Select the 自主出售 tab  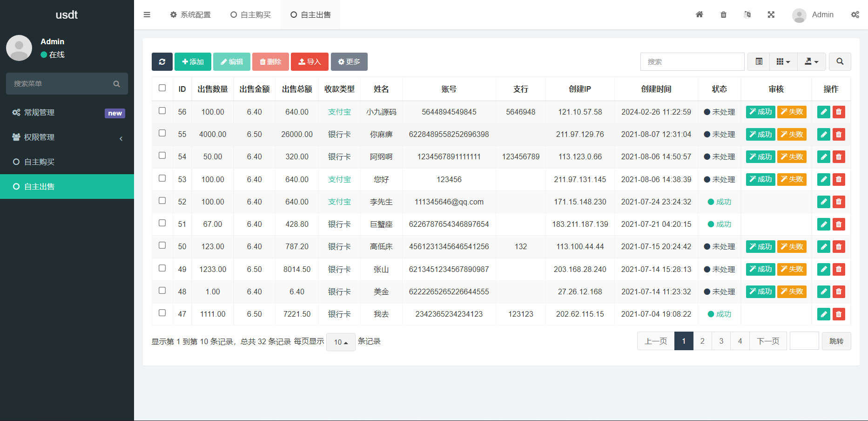(x=310, y=14)
